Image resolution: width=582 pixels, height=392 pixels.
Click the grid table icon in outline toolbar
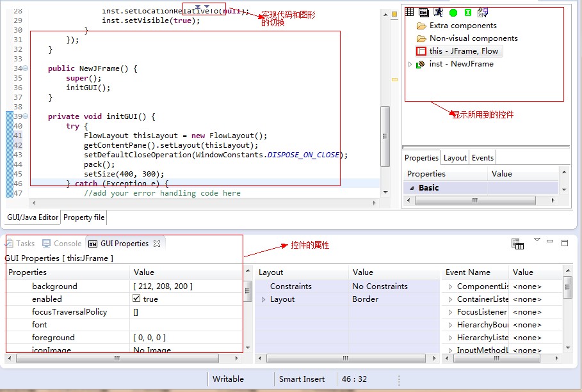[408, 12]
